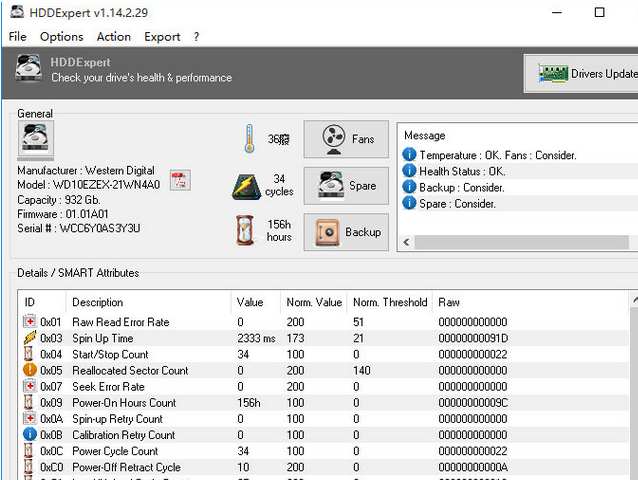Click the info icon next to Health Status
Image resolution: width=638 pixels, height=480 pixels.
(409, 171)
